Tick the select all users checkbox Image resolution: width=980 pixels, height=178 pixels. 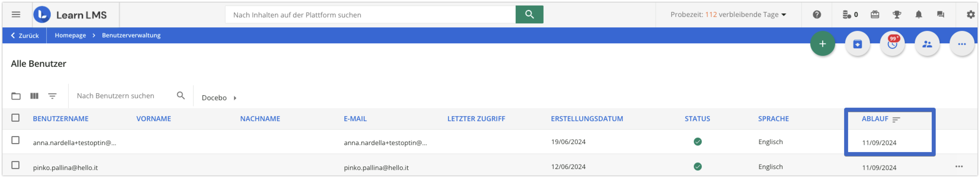coord(16,118)
